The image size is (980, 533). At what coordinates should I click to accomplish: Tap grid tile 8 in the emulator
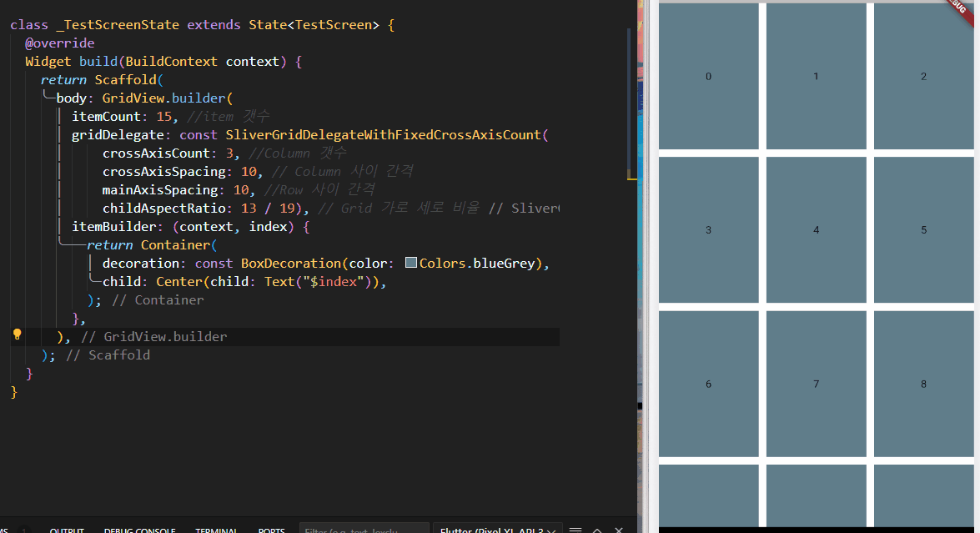tap(923, 384)
